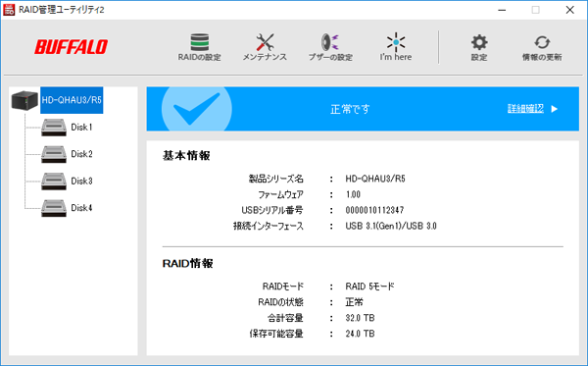Close the RAID utility window

570,10
